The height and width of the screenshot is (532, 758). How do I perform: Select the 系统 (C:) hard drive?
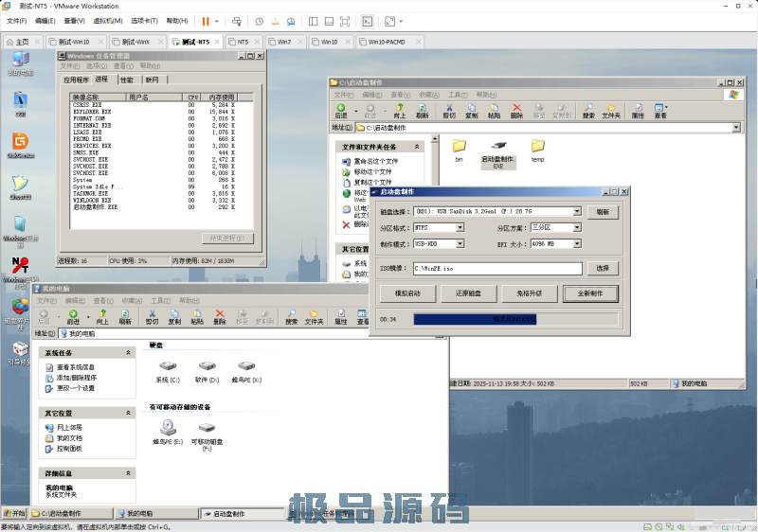167,369
